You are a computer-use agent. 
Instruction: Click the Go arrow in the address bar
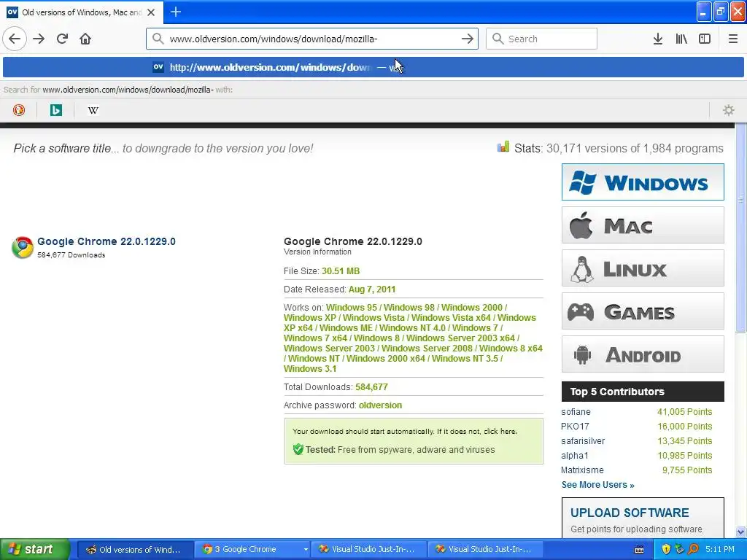pyautogui.click(x=468, y=39)
